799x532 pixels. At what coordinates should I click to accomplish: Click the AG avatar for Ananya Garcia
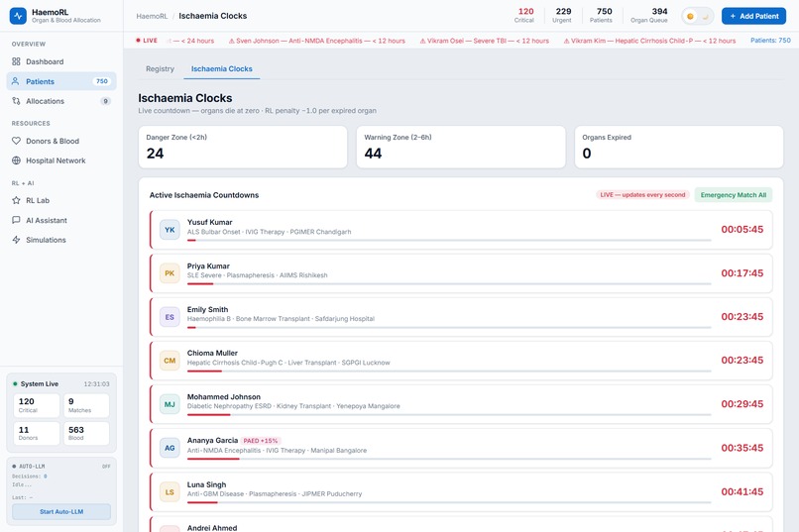tap(170, 448)
